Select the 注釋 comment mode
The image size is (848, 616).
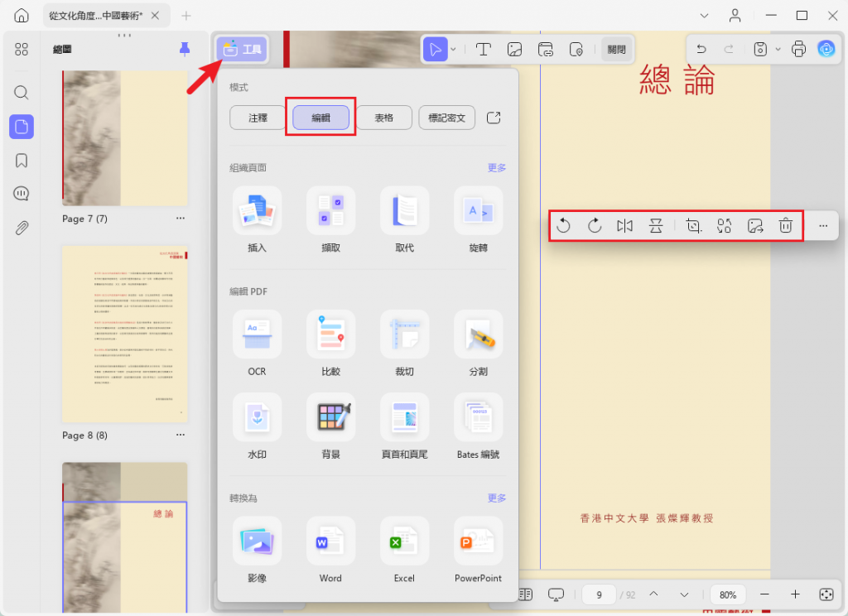tap(258, 118)
